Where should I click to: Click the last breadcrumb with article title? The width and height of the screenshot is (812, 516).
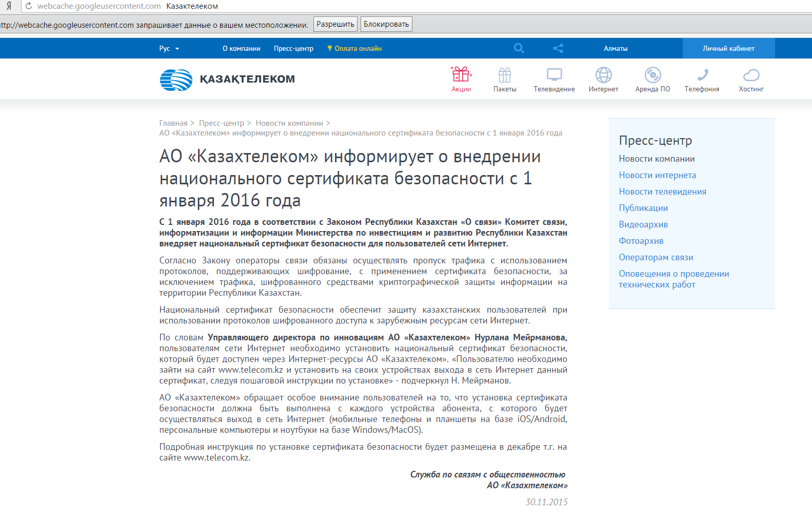click(x=361, y=133)
